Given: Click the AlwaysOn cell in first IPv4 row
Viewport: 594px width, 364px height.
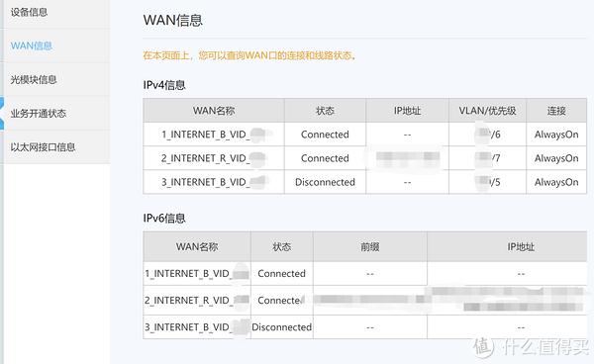Looking at the screenshot, I should tap(556, 135).
